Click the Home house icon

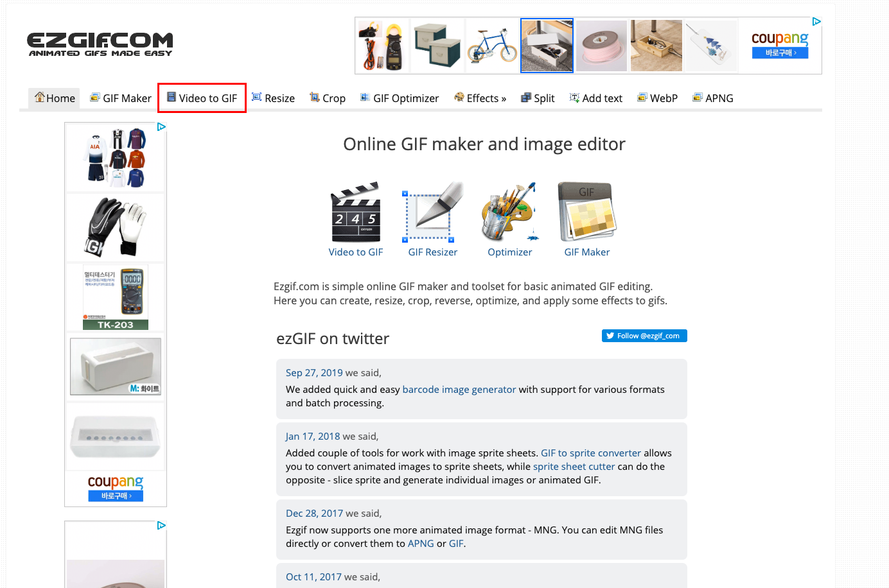click(40, 97)
